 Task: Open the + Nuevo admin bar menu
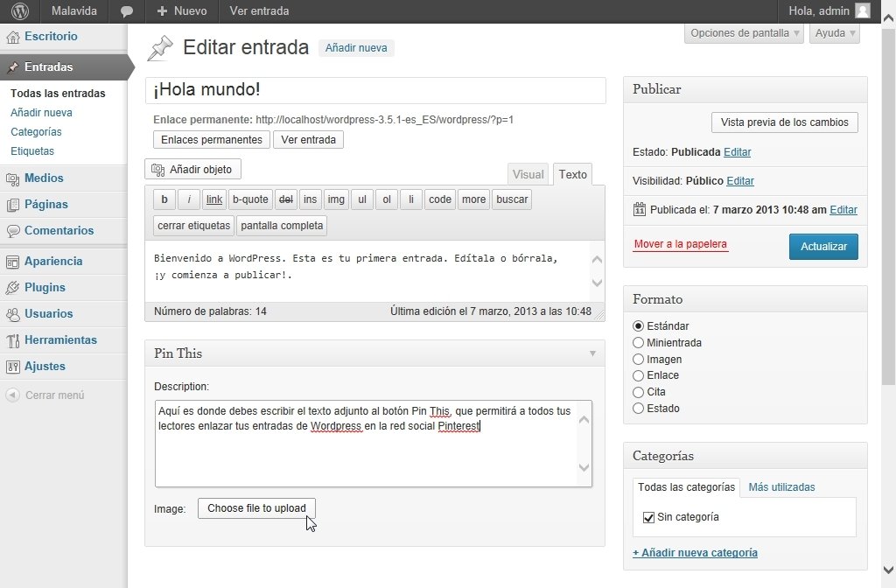click(182, 10)
